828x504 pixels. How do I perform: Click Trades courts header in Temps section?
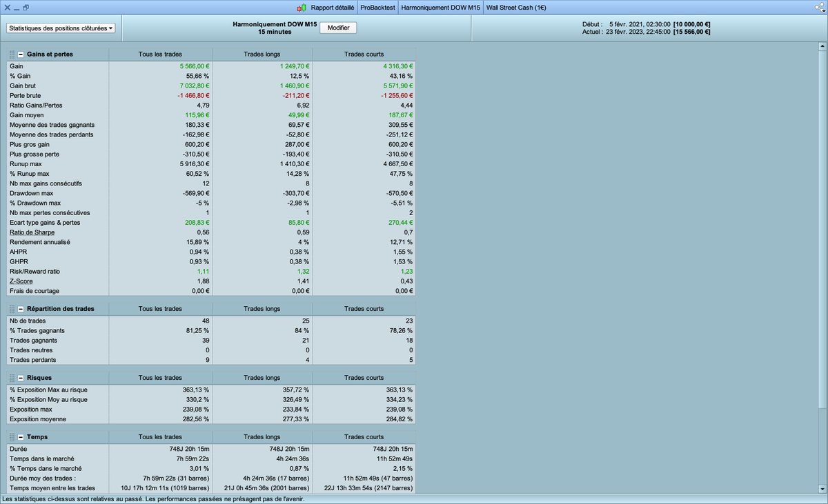click(364, 436)
